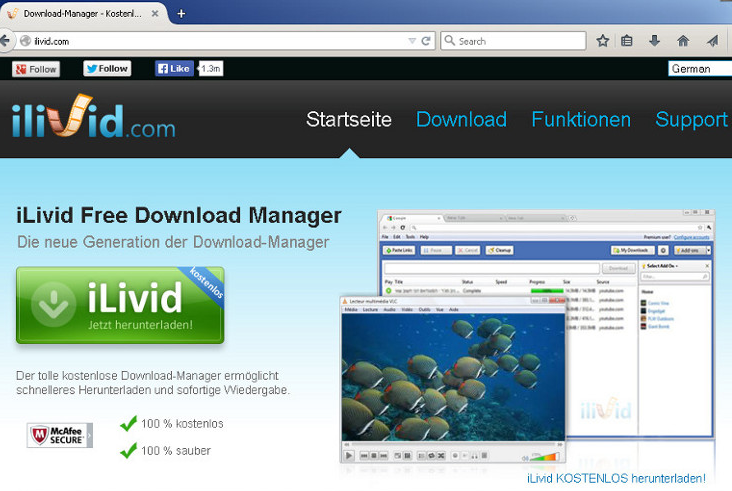Click the 1.3m like count bubble
This screenshot has width=732, height=491.
point(211,69)
